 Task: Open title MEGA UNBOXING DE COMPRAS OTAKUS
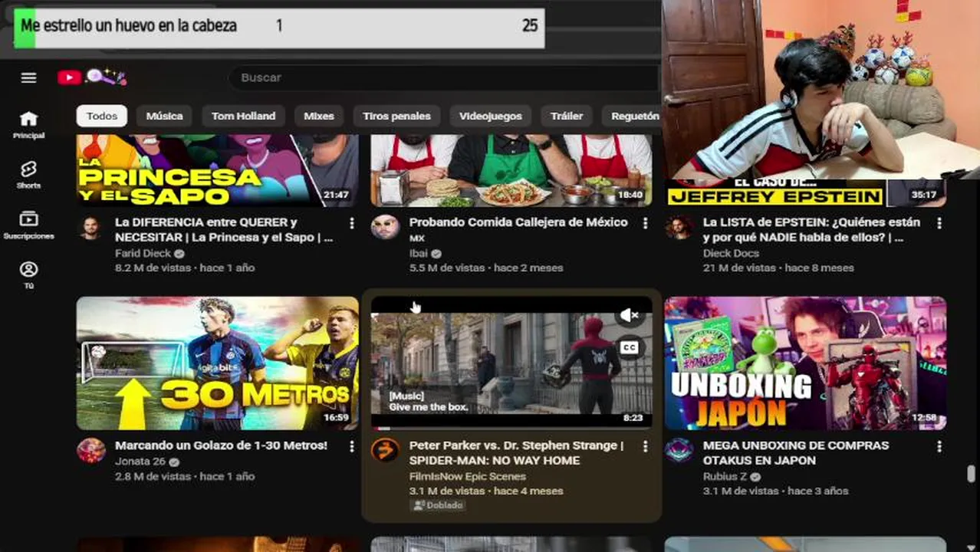click(x=796, y=453)
